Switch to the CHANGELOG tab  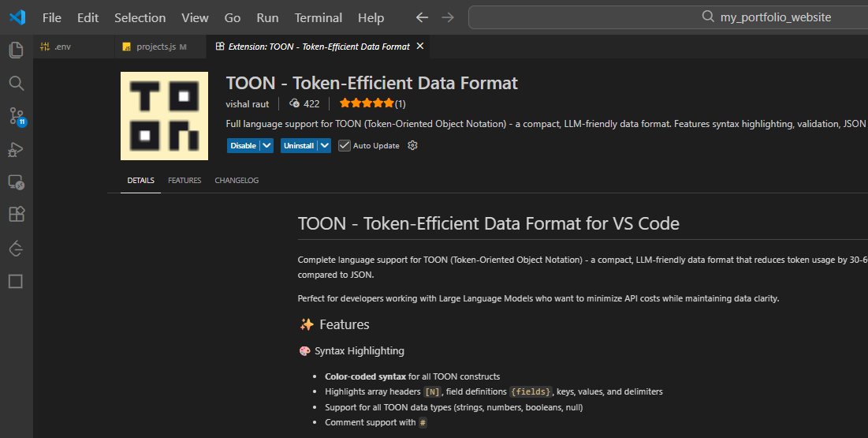(237, 180)
